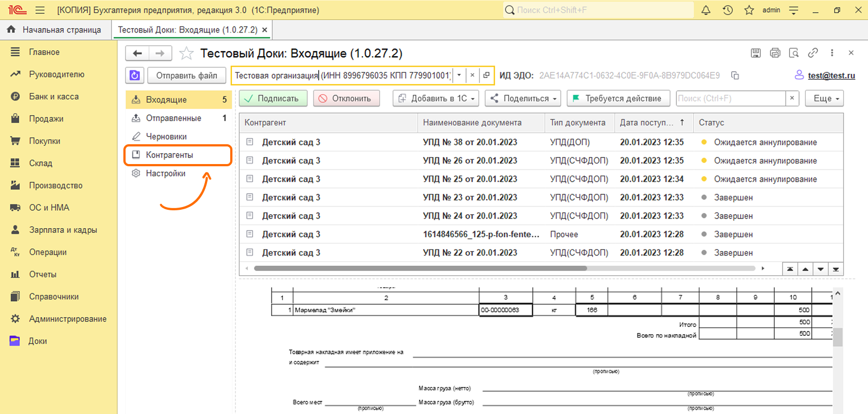868x414 pixels.
Task: Jump to last row in list
Action: [x=836, y=269]
